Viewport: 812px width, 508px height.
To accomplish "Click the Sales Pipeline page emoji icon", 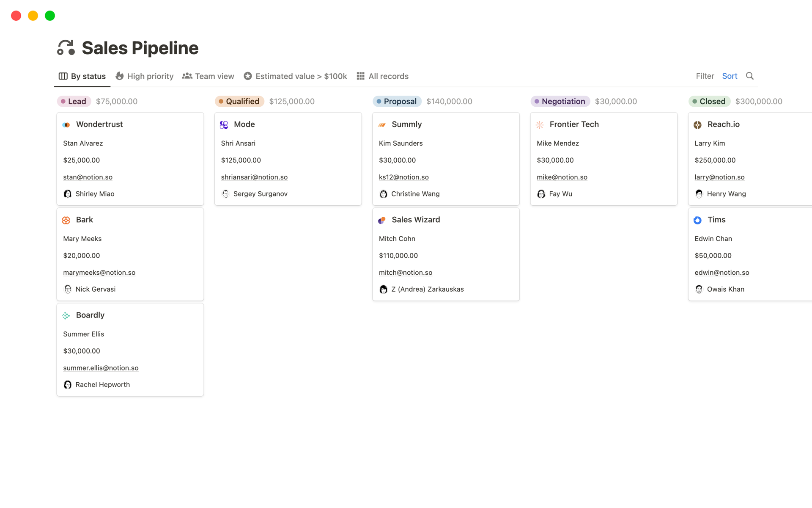I will coord(66,47).
